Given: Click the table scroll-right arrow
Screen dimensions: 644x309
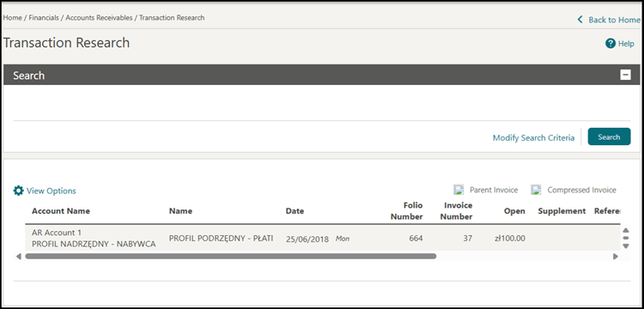Looking at the screenshot, I should (x=616, y=256).
